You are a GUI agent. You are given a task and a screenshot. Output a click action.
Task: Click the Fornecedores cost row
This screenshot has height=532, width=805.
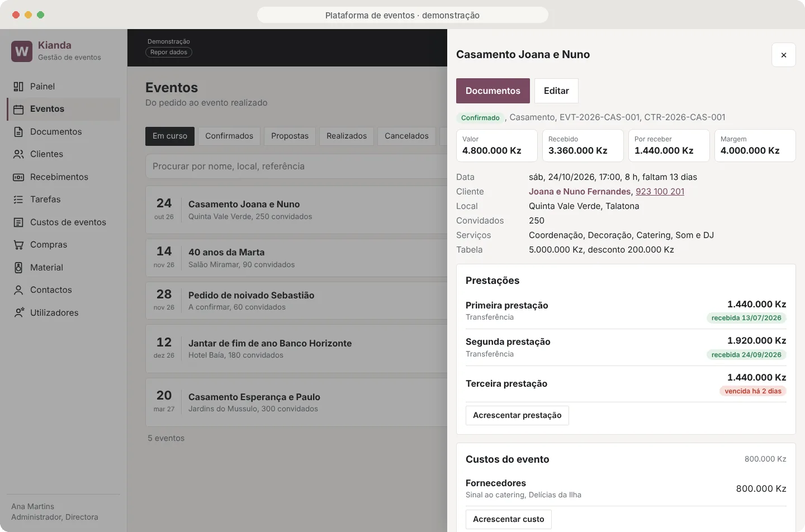point(626,489)
